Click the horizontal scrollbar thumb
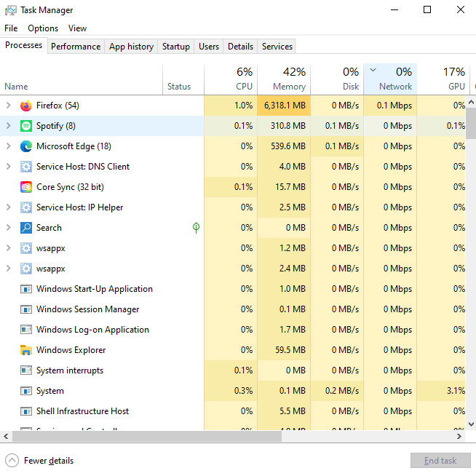Image resolution: width=476 pixels, height=476 pixels. pos(146,436)
